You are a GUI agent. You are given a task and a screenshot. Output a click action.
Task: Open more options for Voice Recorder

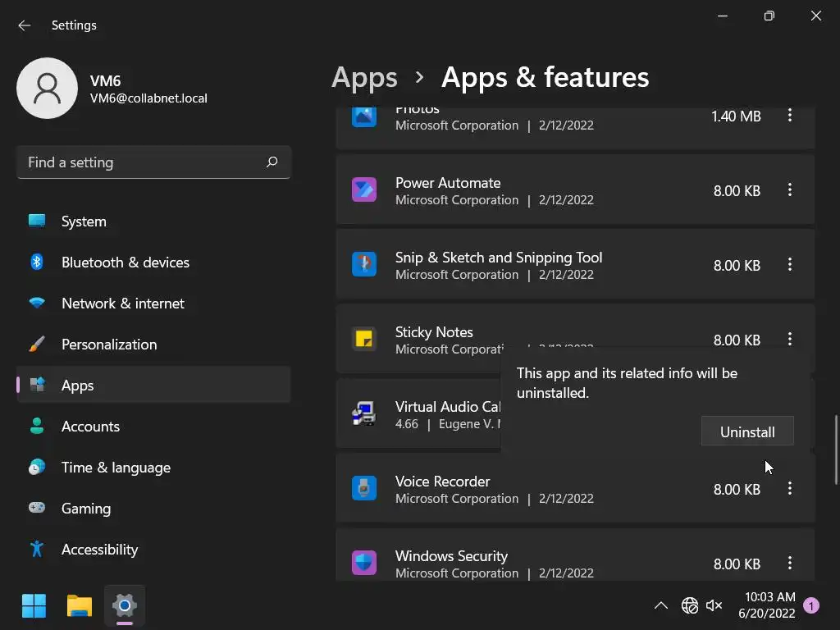pyautogui.click(x=790, y=489)
